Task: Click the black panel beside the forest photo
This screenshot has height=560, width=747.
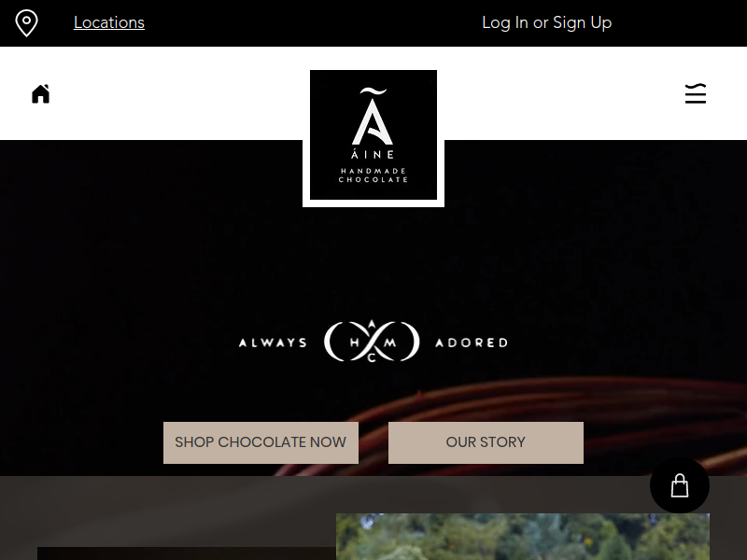Action: (x=186, y=553)
